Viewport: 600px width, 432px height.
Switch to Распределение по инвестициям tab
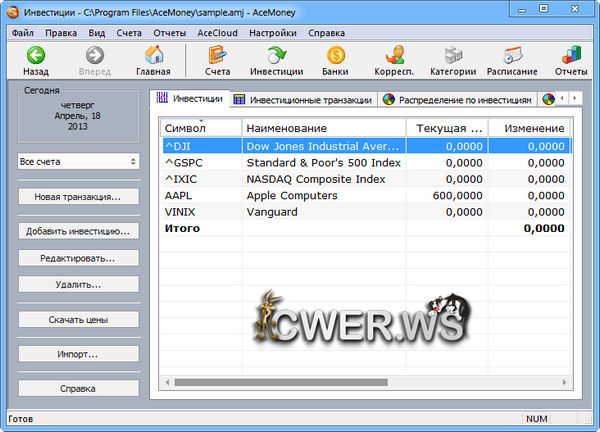tap(456, 100)
